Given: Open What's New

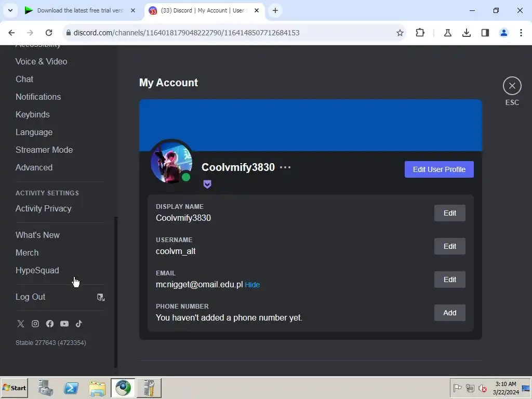Looking at the screenshot, I should click(37, 235).
